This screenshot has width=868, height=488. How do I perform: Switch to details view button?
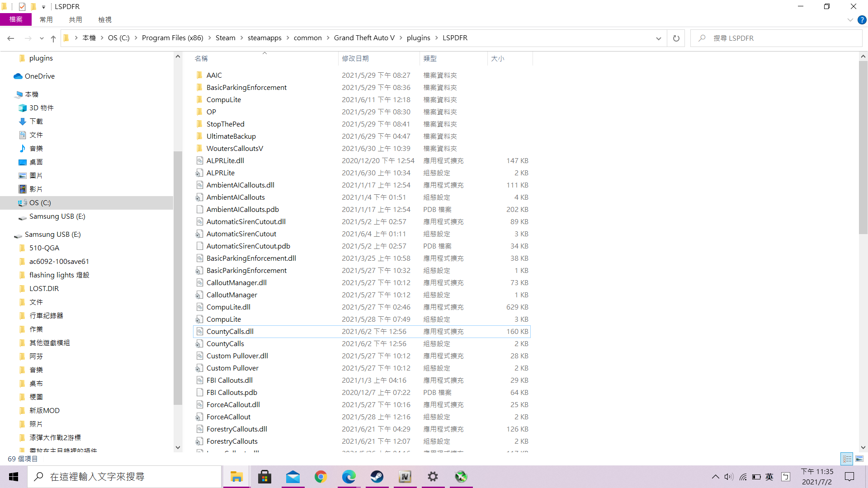847,459
